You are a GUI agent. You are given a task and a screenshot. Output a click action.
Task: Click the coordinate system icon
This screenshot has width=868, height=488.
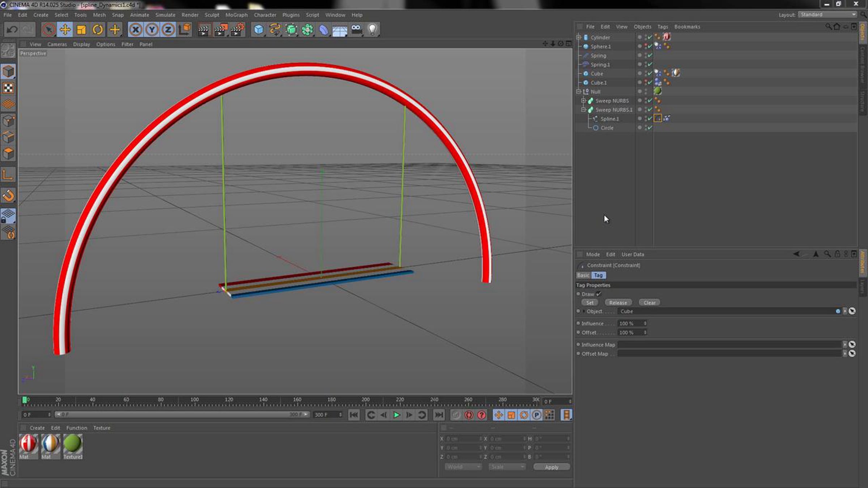click(x=185, y=29)
